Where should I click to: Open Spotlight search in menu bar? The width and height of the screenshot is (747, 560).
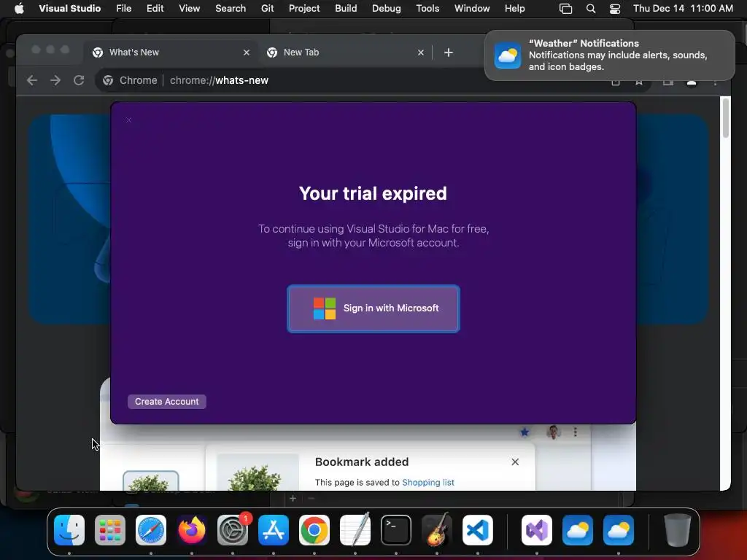pyautogui.click(x=591, y=8)
